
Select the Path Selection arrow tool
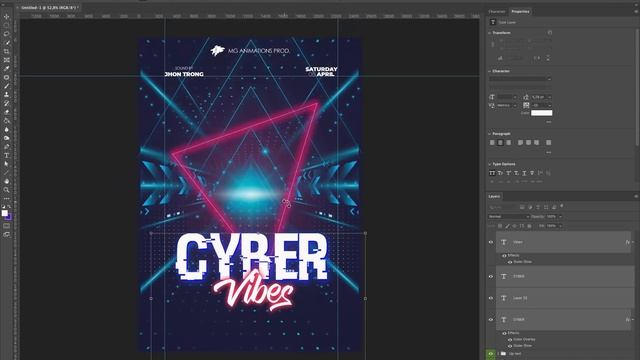(x=7, y=164)
